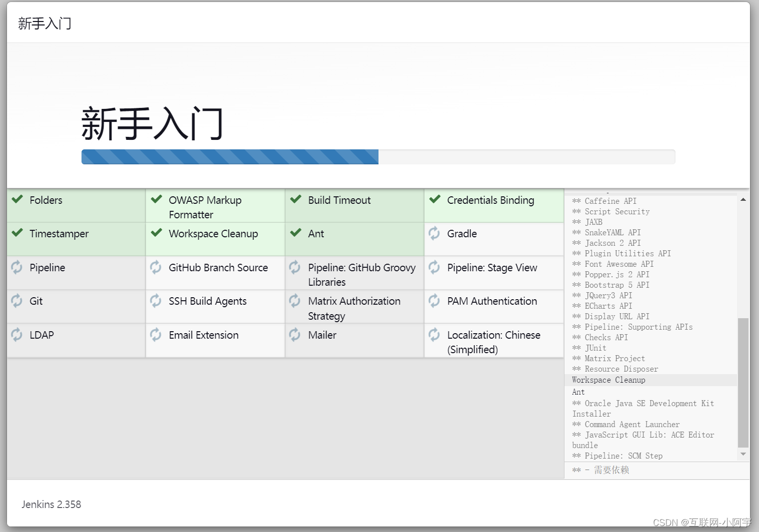This screenshot has width=759, height=532.
Task: Click the SSH Build Agents label
Action: tap(207, 301)
